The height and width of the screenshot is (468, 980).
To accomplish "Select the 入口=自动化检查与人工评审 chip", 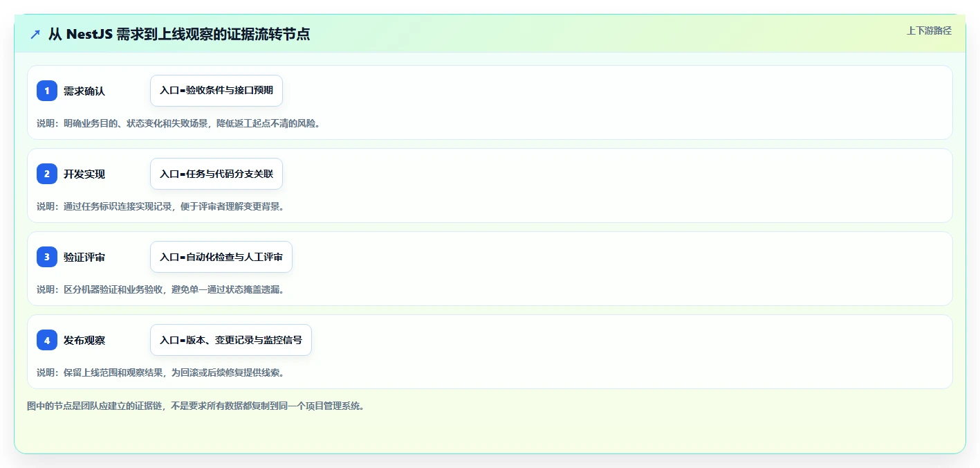I will click(221, 257).
